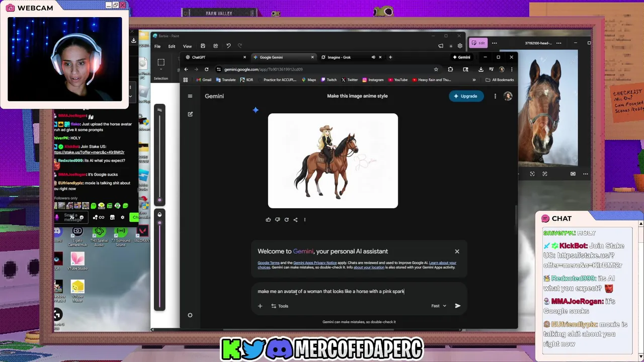Viewport: 644px width, 362px height.
Task: Expand the Fast model selector
Action: (x=439, y=306)
